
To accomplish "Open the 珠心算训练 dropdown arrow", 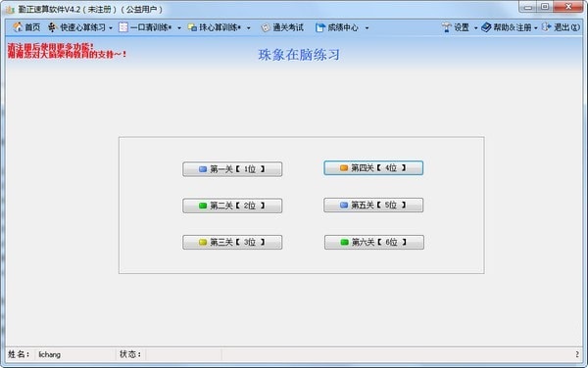I will click(249, 28).
